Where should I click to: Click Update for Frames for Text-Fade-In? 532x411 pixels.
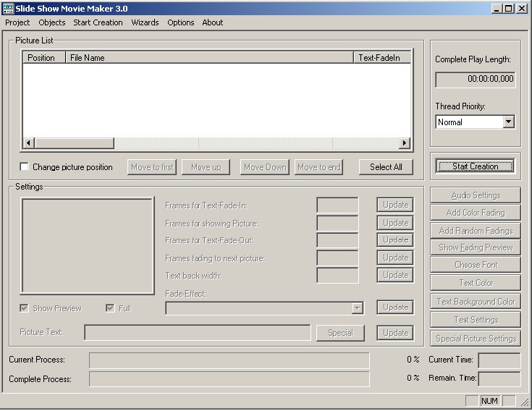(x=395, y=205)
